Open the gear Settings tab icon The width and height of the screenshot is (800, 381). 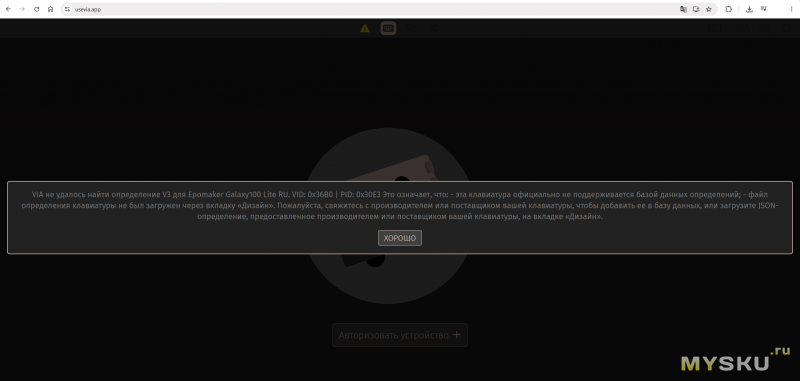[x=435, y=29]
